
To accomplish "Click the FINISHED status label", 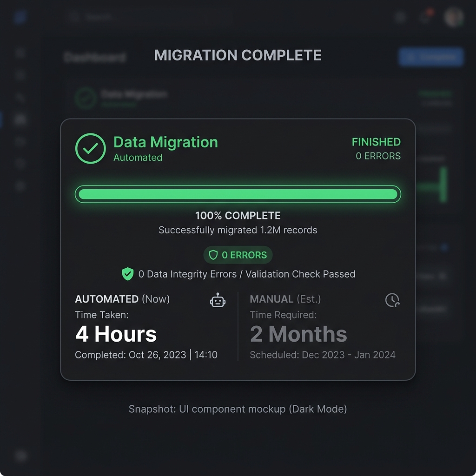I will [x=376, y=142].
